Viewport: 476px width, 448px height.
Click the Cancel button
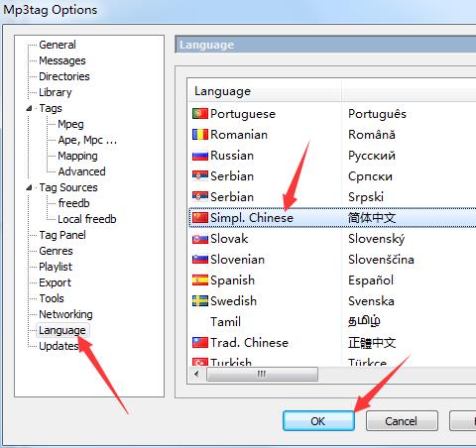(x=402, y=421)
